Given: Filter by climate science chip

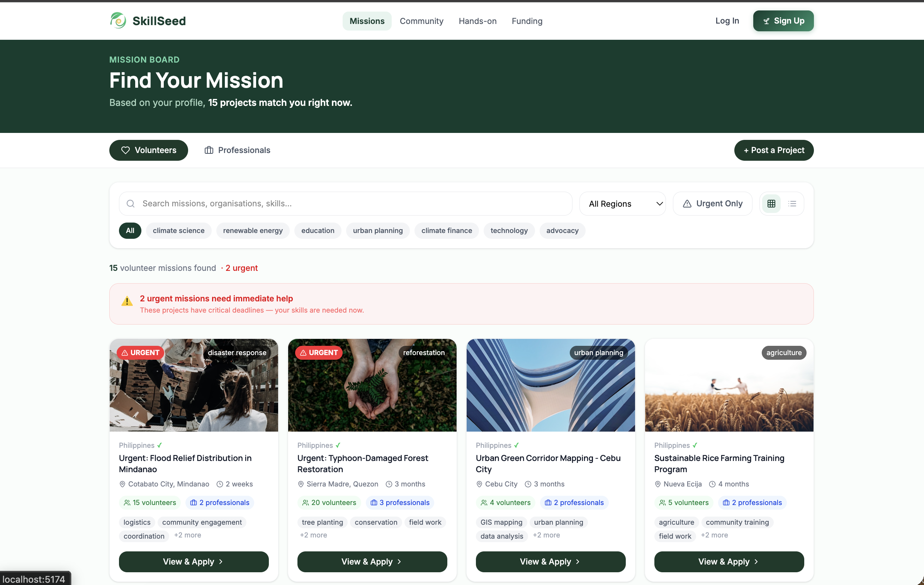Looking at the screenshot, I should [x=178, y=231].
